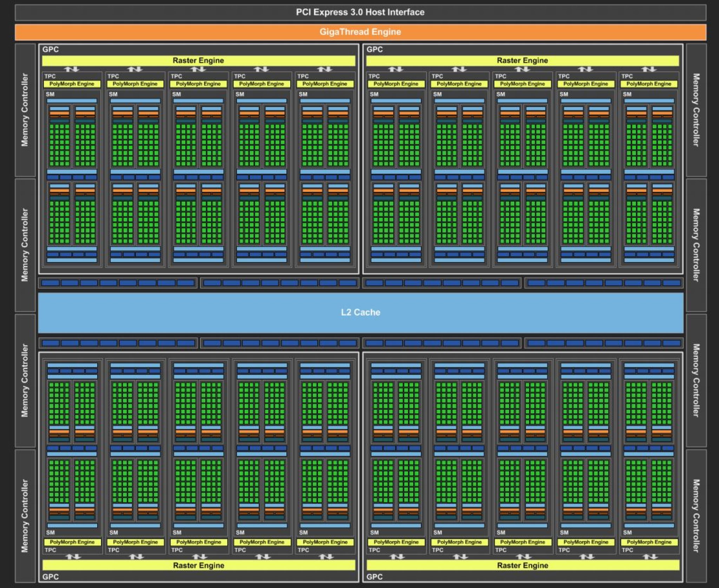Click the top-left GPC's Raster Engine bar
Image resolution: width=719 pixels, height=588 pixels.
[x=198, y=60]
